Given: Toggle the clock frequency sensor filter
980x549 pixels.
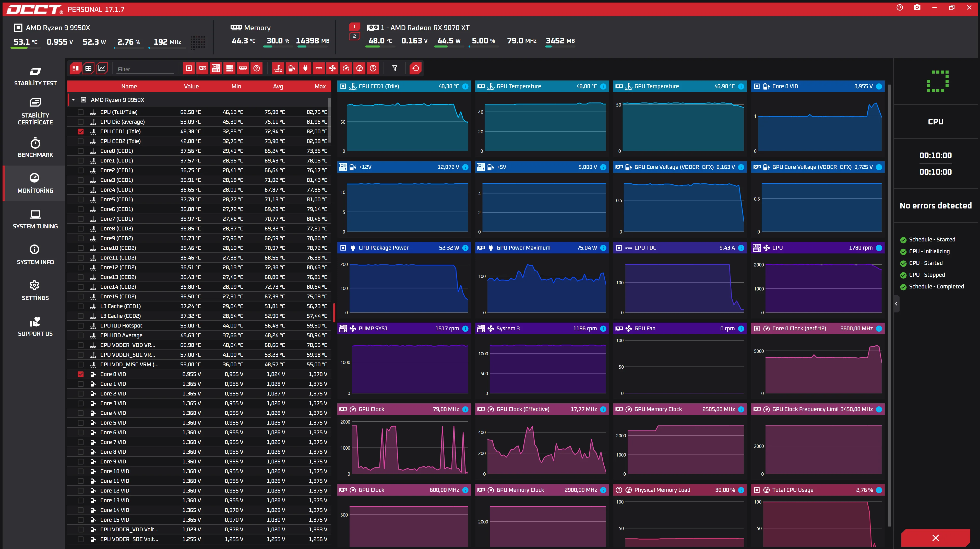Looking at the screenshot, I should 346,68.
